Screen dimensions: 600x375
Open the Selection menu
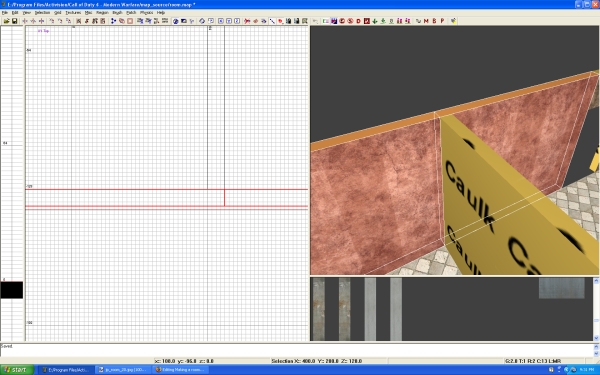42,13
